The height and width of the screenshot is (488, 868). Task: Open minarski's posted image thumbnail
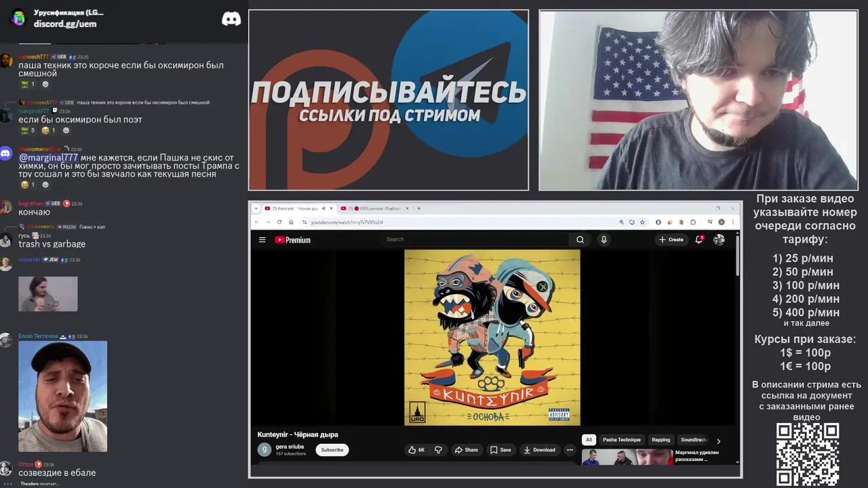click(47, 293)
